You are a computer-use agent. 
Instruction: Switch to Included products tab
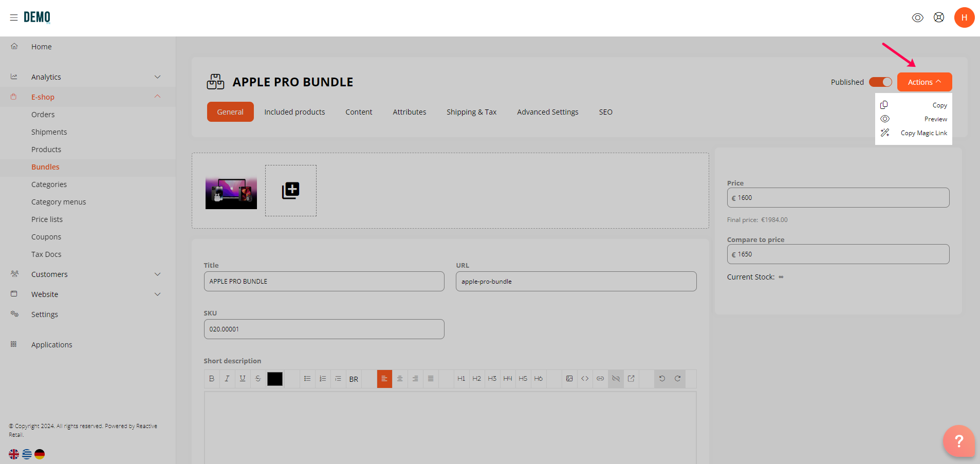[x=294, y=112]
